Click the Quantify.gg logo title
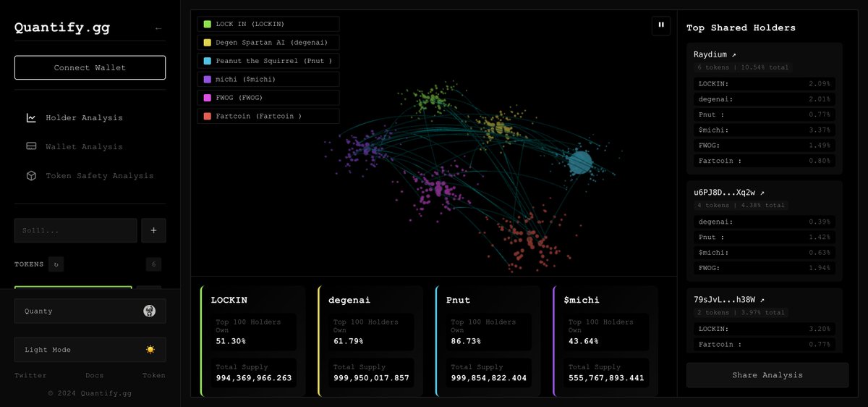 [62, 29]
